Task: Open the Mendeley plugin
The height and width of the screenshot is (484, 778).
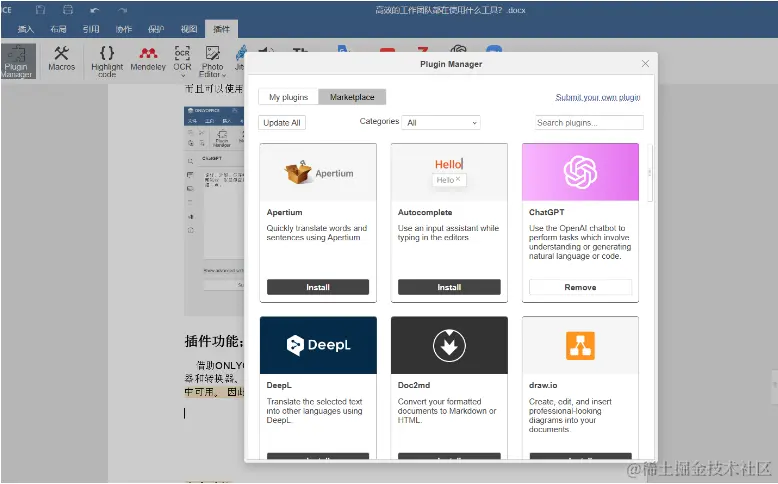Action: [148, 59]
